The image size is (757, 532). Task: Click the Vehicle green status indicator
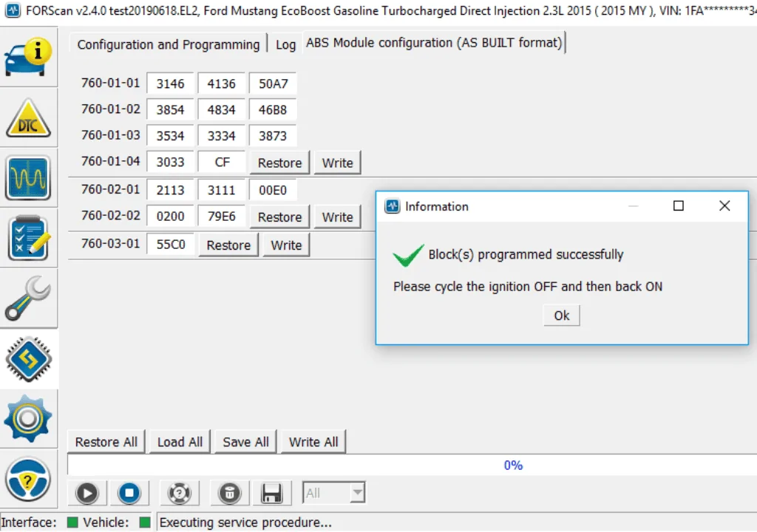144,522
